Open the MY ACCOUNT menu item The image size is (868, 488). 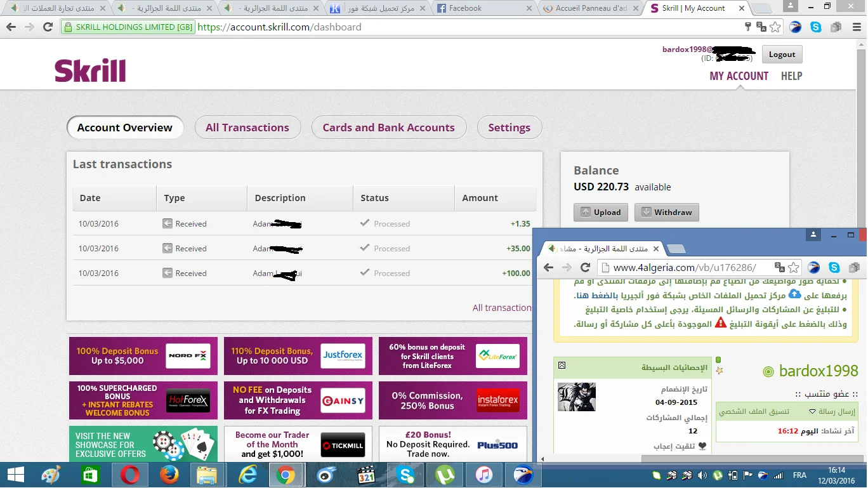click(739, 76)
